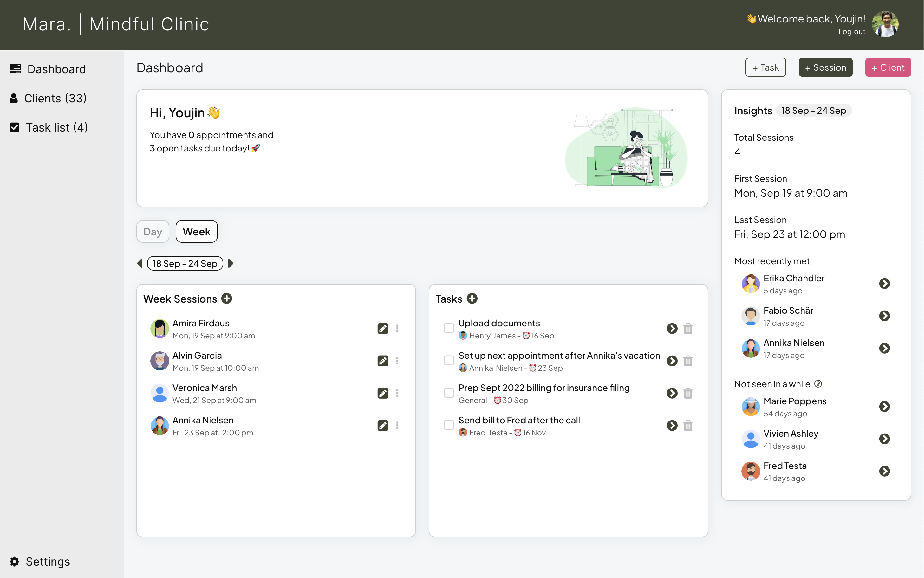Viewport: 924px width, 578px height.
Task: Add a new task
Action: pos(472,299)
